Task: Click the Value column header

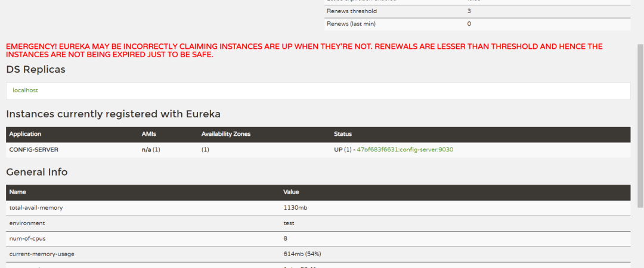Action: tap(291, 192)
